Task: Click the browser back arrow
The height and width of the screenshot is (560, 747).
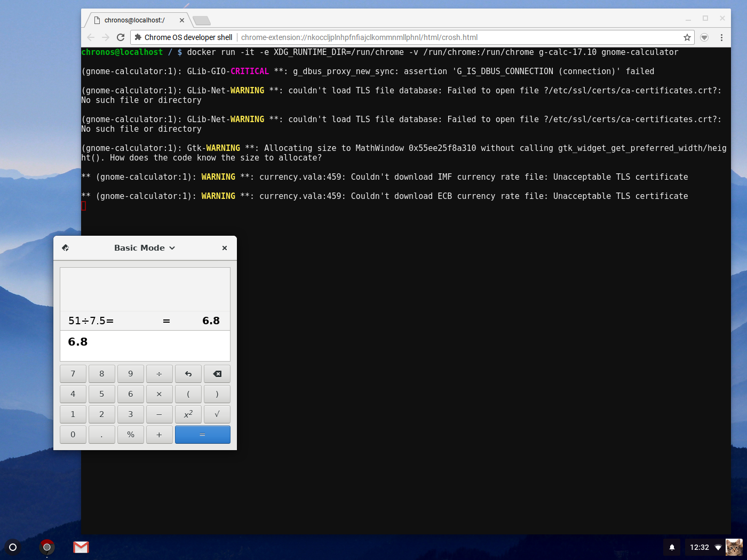Action: point(91,37)
